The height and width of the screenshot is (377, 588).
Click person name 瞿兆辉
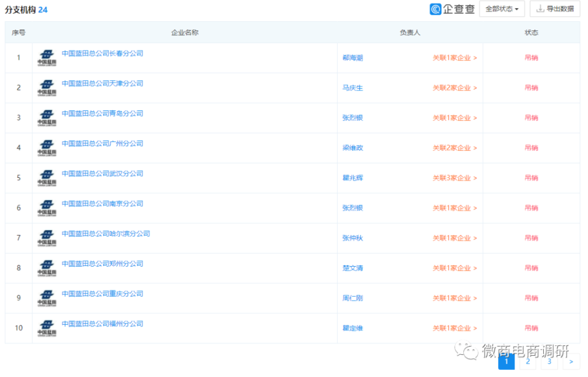(352, 178)
